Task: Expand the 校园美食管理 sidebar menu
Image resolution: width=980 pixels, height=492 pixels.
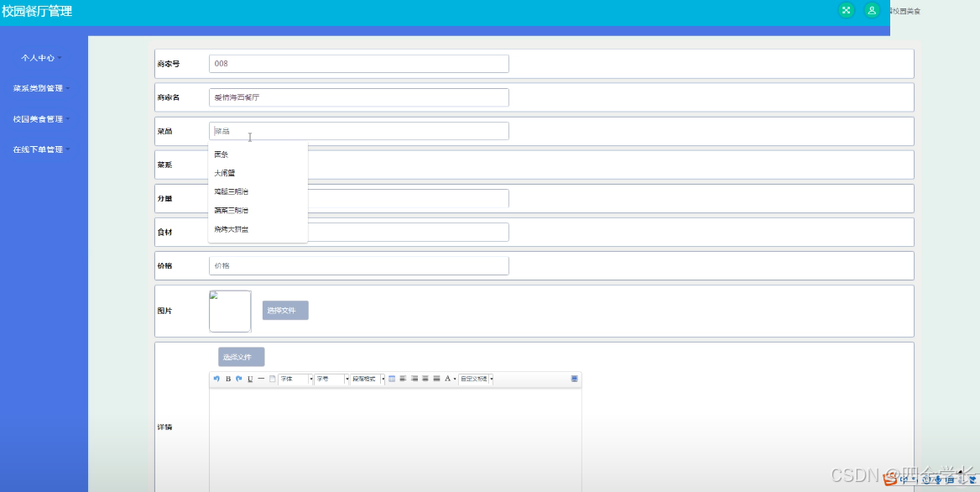Action: (x=41, y=118)
